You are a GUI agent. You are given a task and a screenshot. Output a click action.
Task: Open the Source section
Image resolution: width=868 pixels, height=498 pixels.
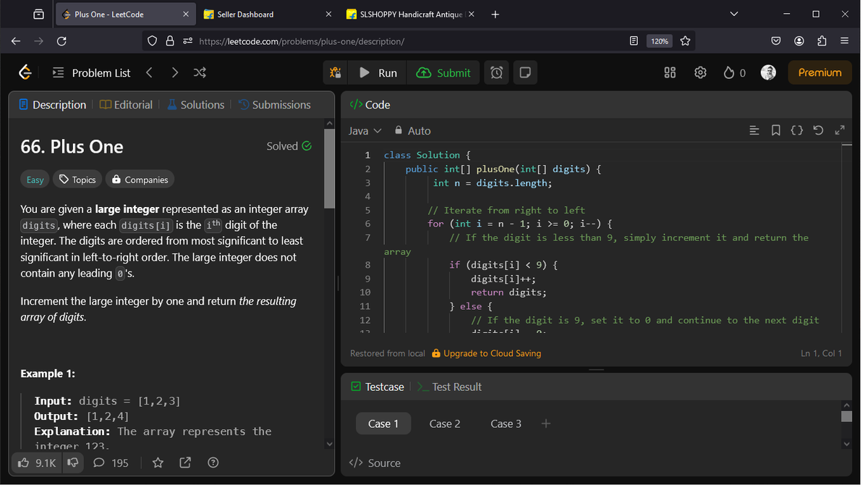375,463
